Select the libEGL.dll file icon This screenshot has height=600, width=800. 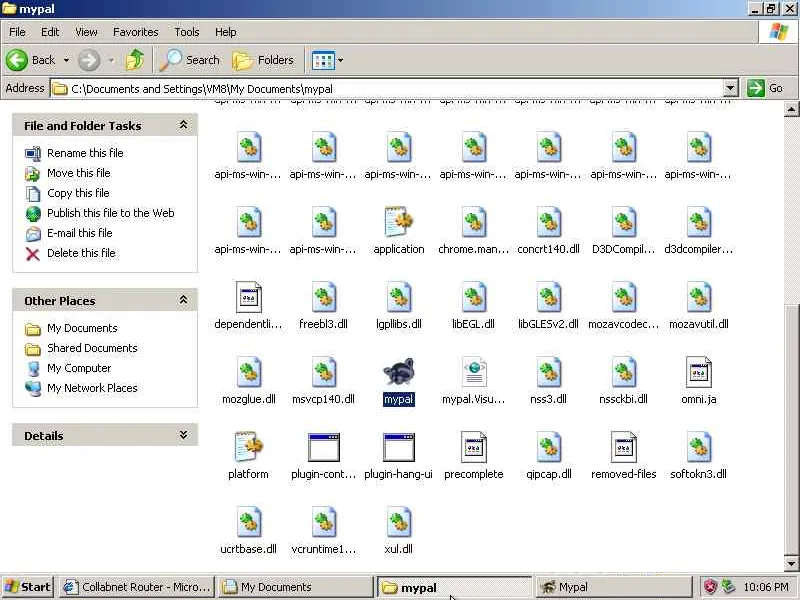[x=473, y=297]
